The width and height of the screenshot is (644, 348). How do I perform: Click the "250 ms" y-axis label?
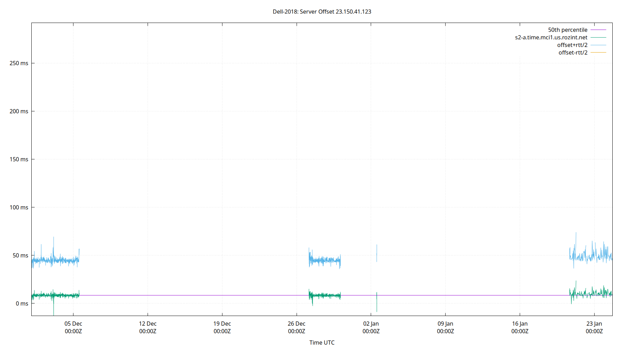[x=19, y=63]
